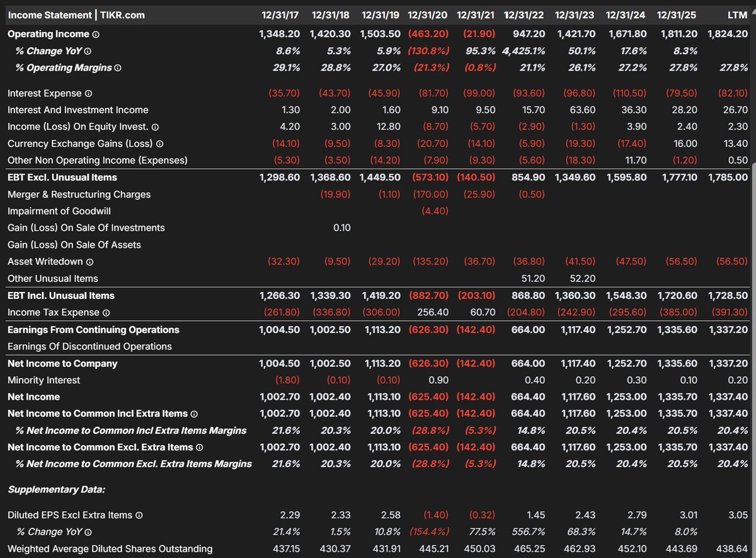Click Earnings From Continuing Operations value 664.00
Image resolution: width=756 pixels, height=558 pixels.
529,329
